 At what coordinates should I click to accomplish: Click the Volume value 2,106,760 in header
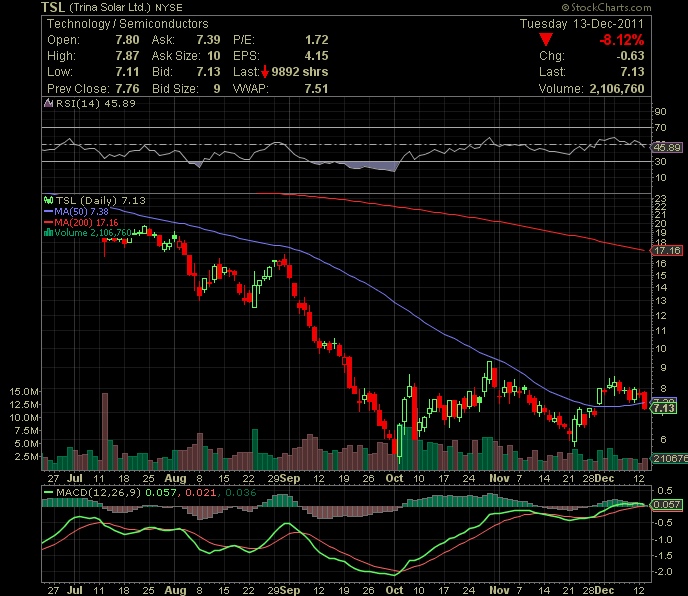616,89
